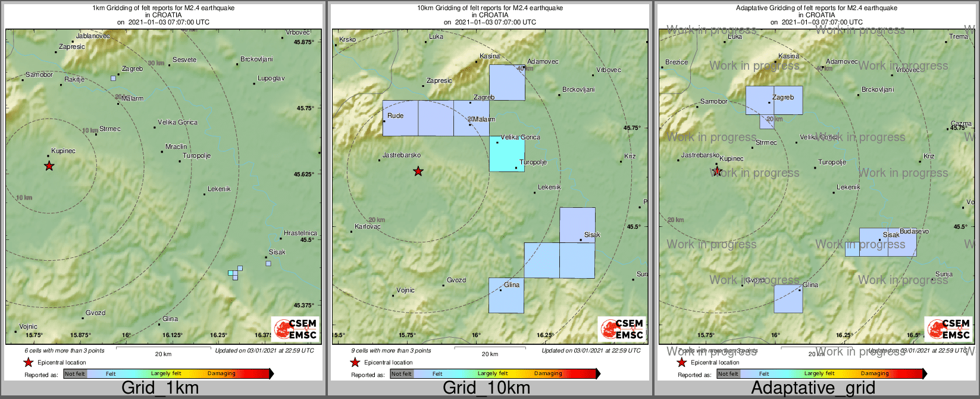Click 'Updated on 03/01/2021' text under Grid_1km
Screen dimensions: 980x399
pyautogui.click(x=264, y=350)
